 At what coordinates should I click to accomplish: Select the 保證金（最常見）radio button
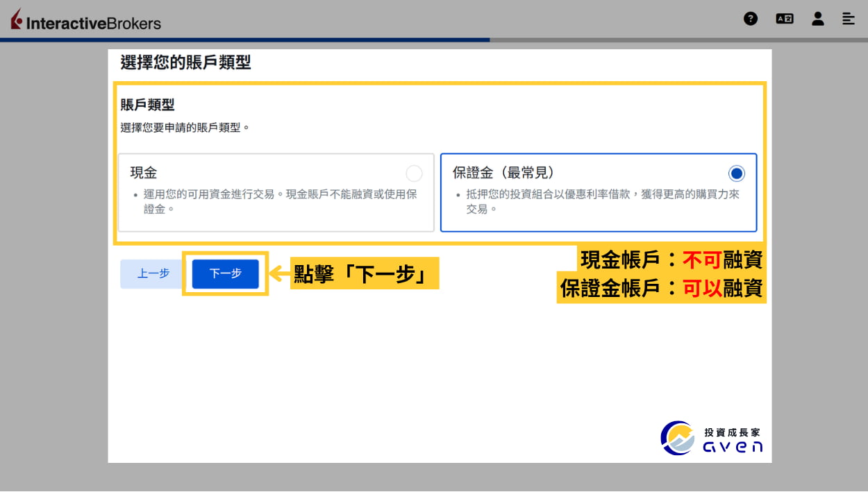click(737, 173)
